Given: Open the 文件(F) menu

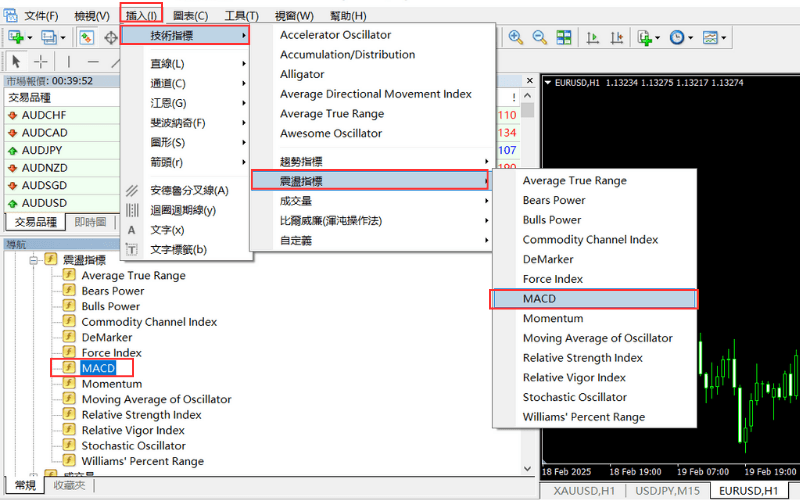Looking at the screenshot, I should pos(41,16).
